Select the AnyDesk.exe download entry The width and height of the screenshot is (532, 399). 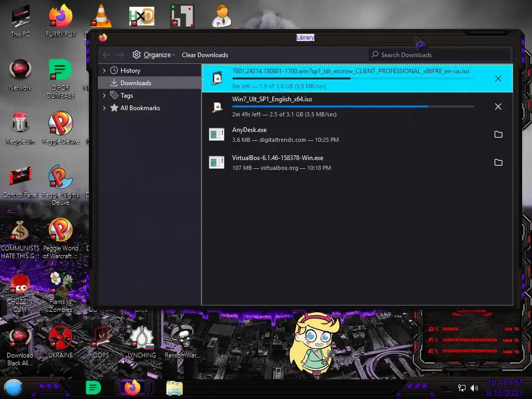[357, 135]
